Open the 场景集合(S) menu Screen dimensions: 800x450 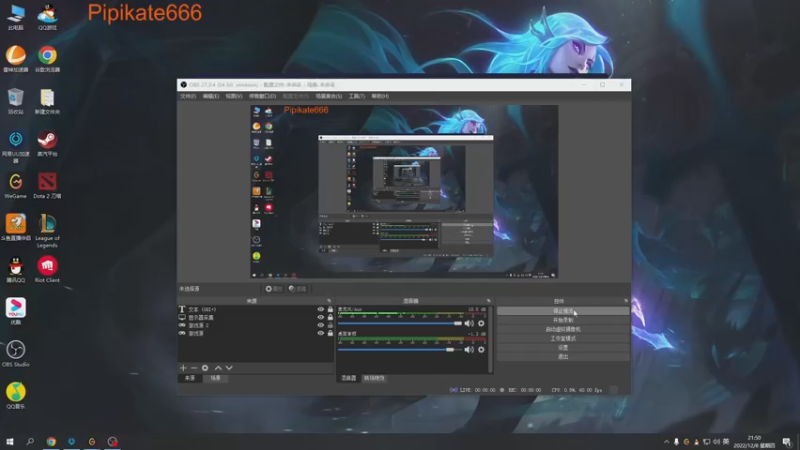click(329, 96)
